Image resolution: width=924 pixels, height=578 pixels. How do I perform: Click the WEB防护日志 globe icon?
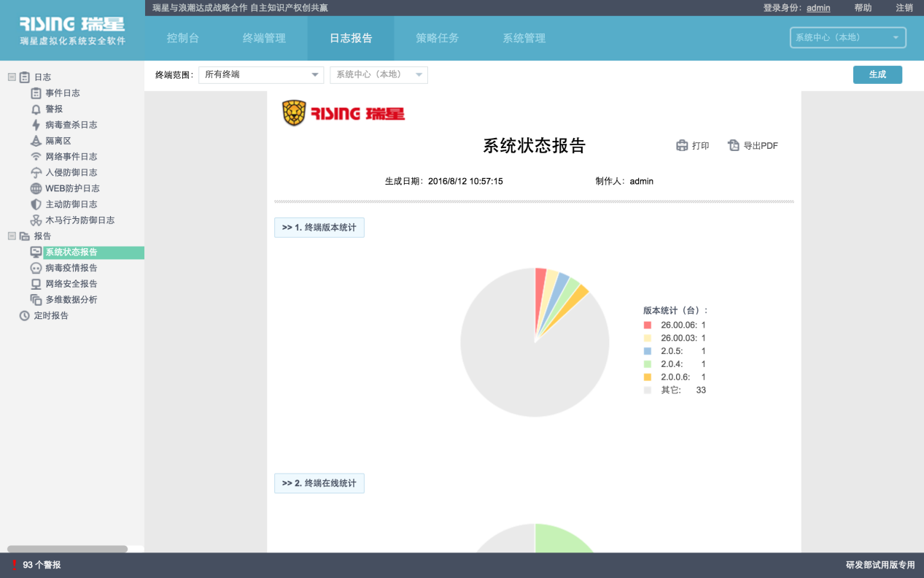coord(36,188)
